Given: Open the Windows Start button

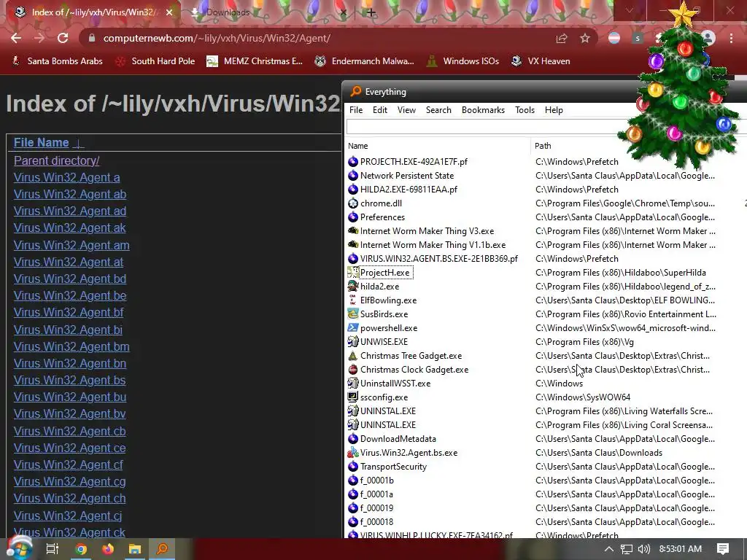Looking at the screenshot, I should 20,549.
